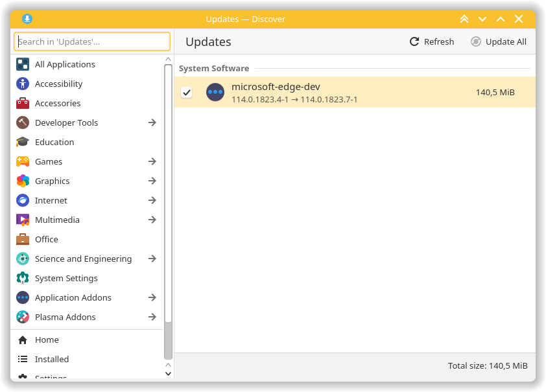Click the microsoft-edge-dev package icon
Screen dimensions: 546x392
pos(215,92)
